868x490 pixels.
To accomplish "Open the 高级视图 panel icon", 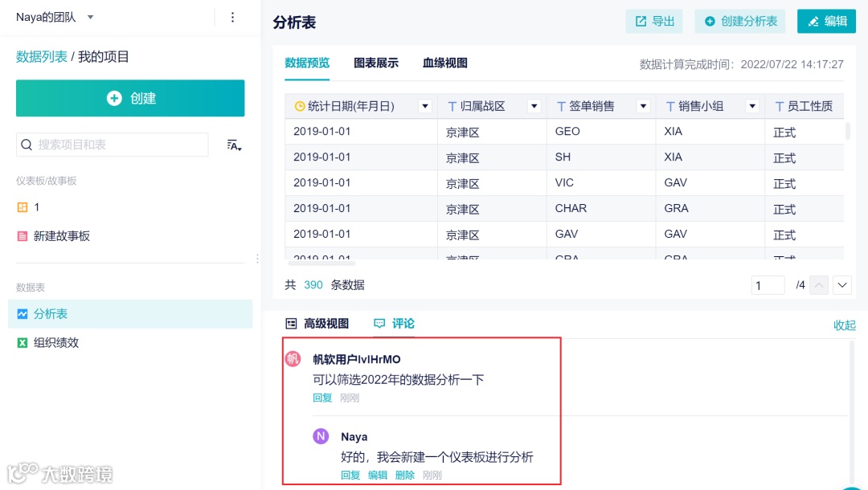I will pos(293,324).
